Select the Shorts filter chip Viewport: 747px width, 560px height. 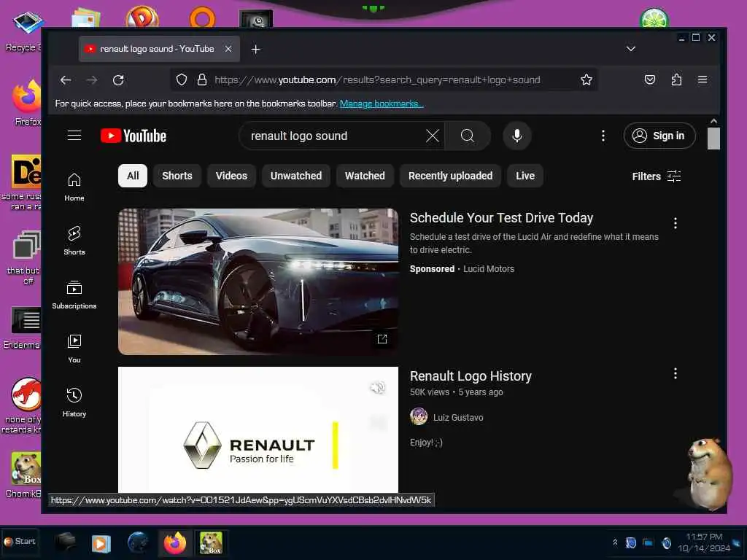coord(177,176)
